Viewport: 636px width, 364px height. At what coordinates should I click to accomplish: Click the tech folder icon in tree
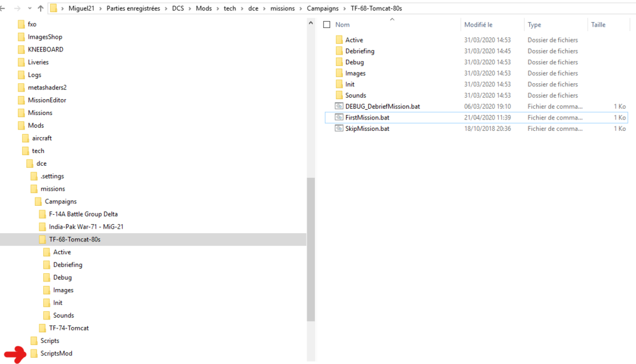(25, 151)
